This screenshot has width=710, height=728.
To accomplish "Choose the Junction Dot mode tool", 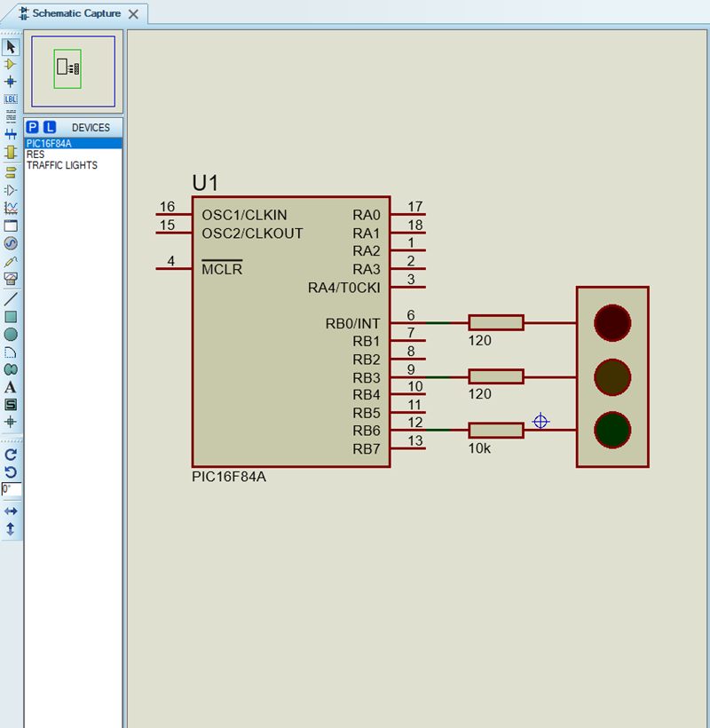I will click(11, 82).
